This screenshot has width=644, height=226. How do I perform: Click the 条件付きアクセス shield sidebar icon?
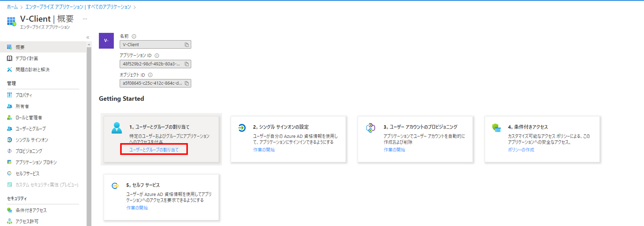9,210
